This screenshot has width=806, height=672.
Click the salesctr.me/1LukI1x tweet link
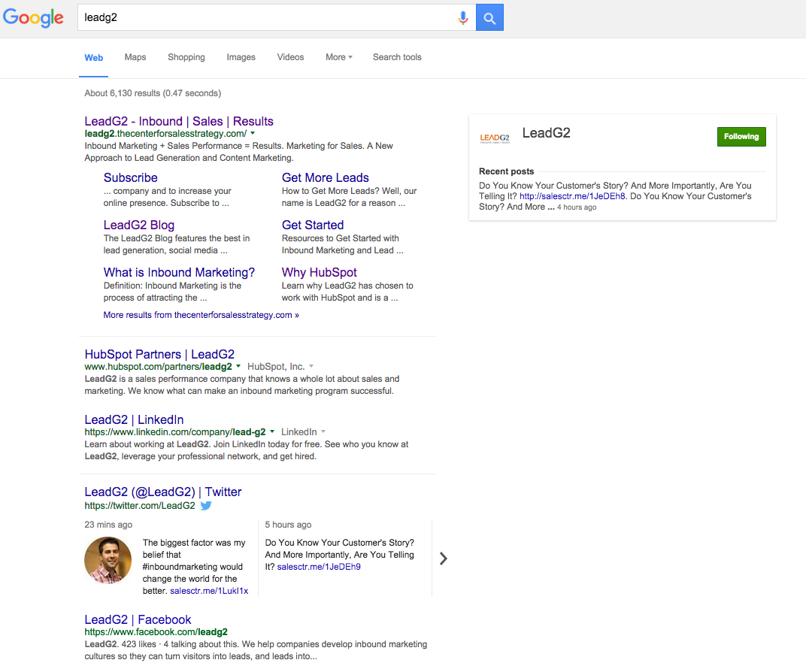(x=209, y=591)
